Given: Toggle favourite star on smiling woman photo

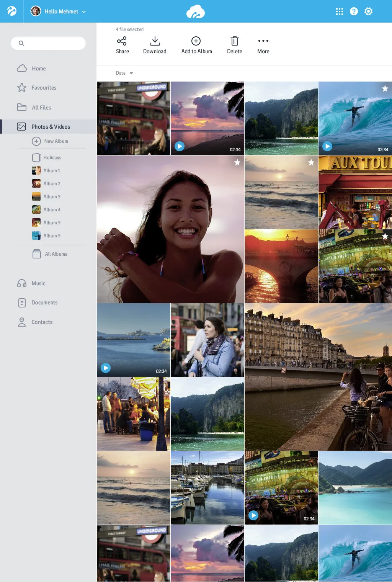Looking at the screenshot, I should click(237, 163).
